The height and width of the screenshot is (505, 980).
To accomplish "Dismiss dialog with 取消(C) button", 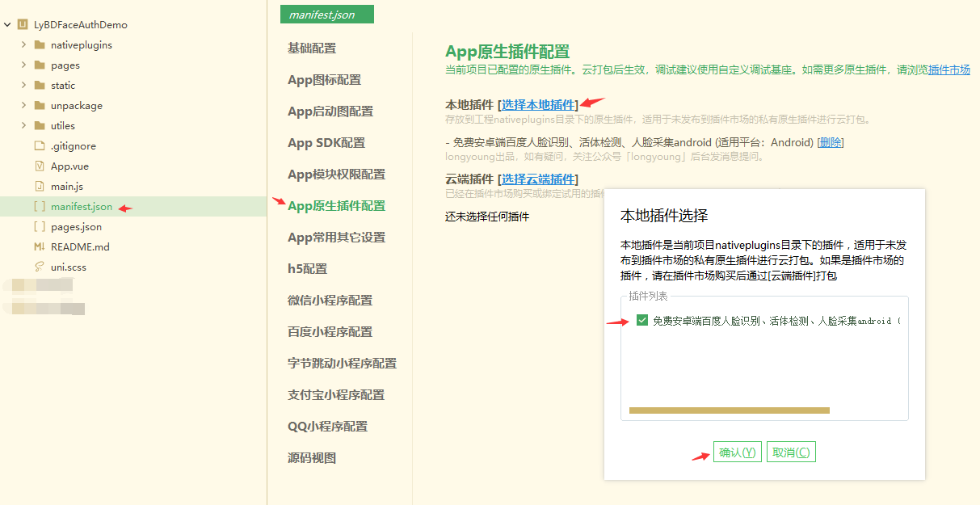I will coord(791,452).
